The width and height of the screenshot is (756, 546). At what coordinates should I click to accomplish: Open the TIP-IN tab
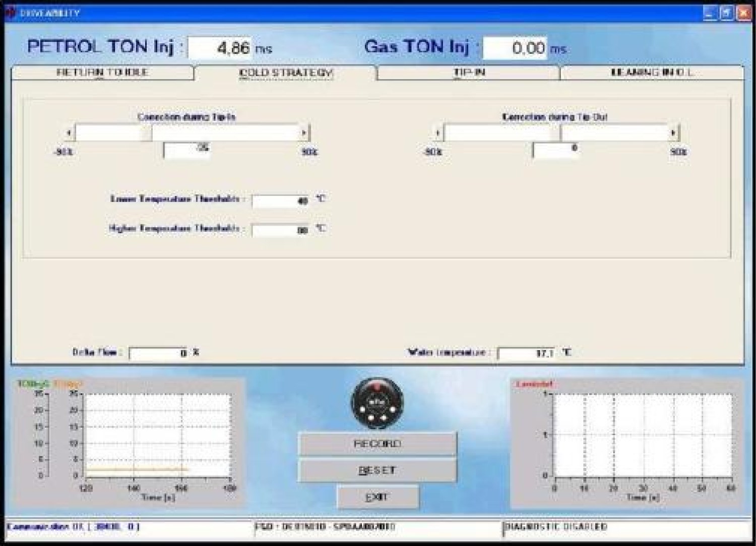(x=468, y=73)
